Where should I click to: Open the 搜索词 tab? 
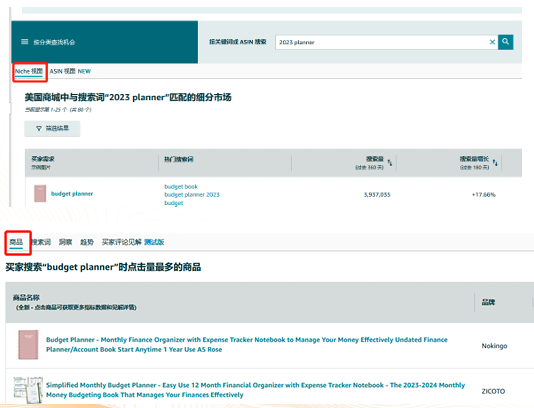41,242
